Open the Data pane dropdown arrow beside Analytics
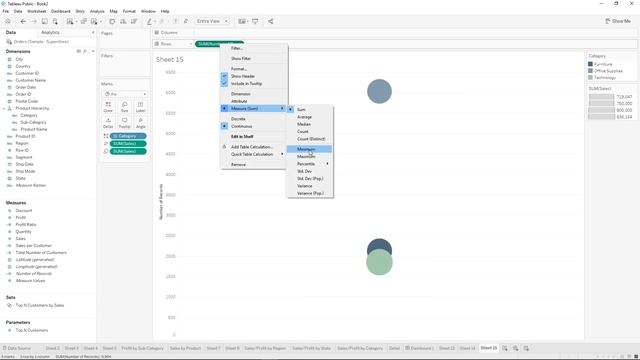 coord(93,32)
